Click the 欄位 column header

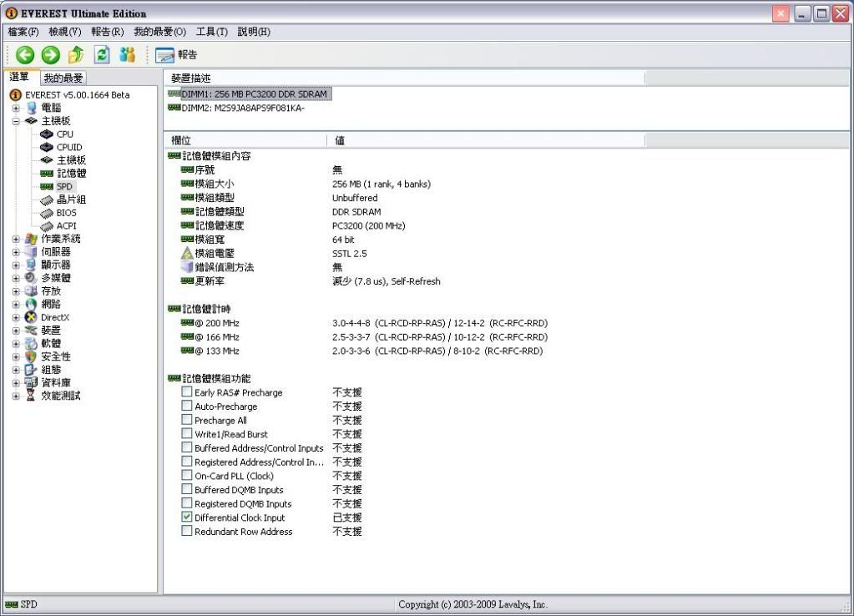tap(245, 140)
